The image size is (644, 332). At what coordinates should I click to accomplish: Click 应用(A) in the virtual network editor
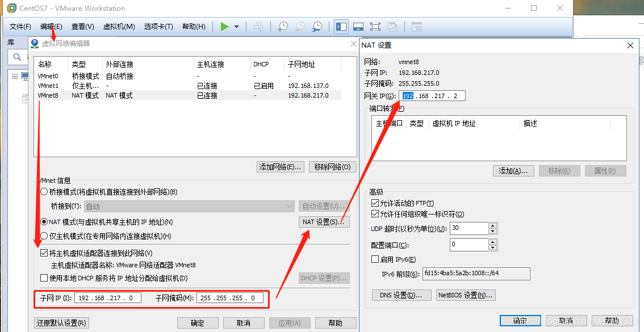tap(290, 323)
